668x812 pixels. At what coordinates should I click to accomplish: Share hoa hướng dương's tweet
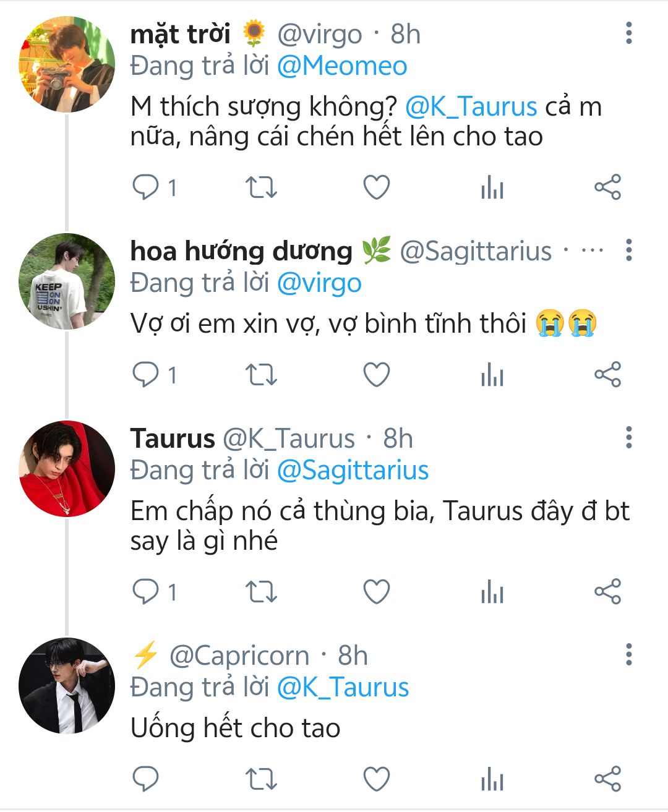tap(607, 375)
